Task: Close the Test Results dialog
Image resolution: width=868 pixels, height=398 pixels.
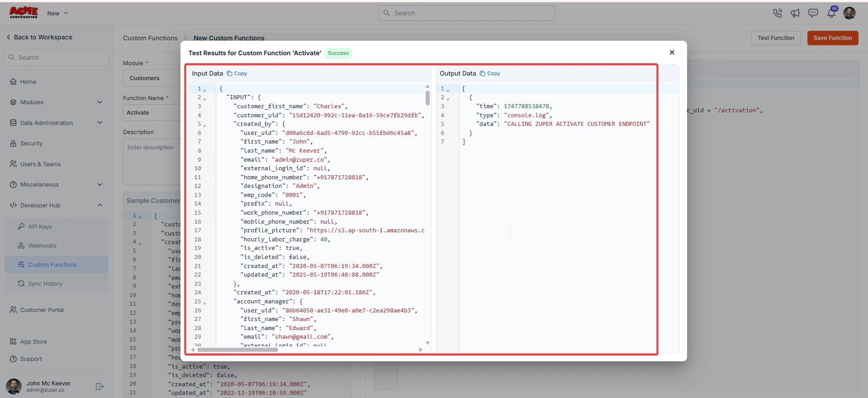Action: pyautogui.click(x=672, y=53)
